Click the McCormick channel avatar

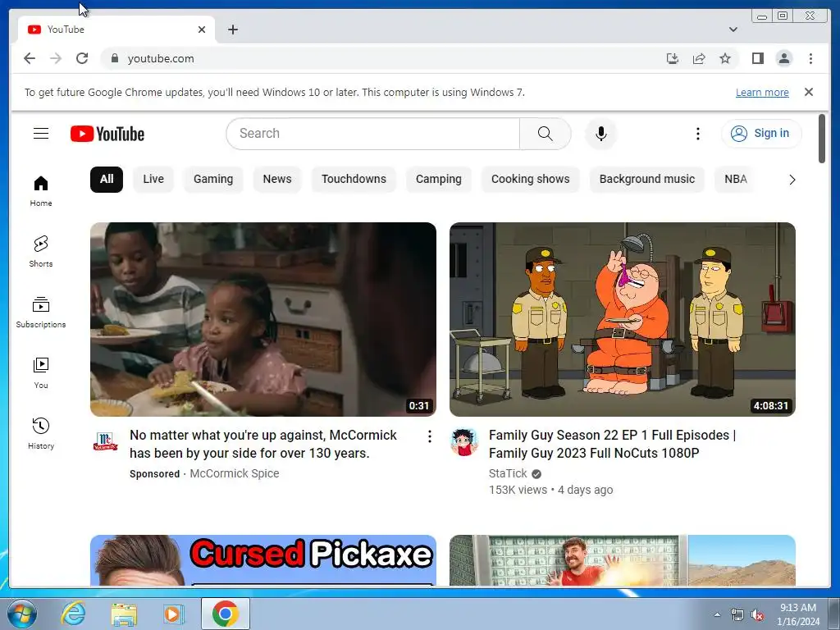tap(105, 441)
